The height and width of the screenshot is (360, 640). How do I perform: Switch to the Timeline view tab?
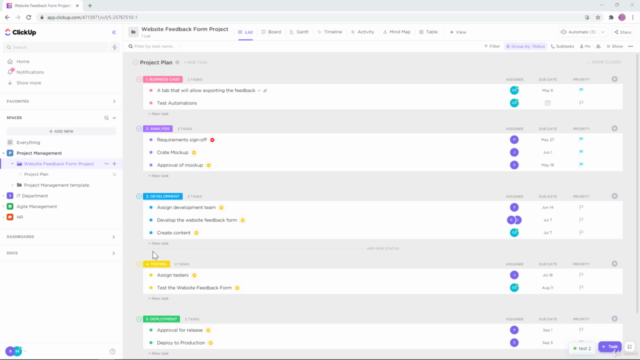[x=330, y=32]
